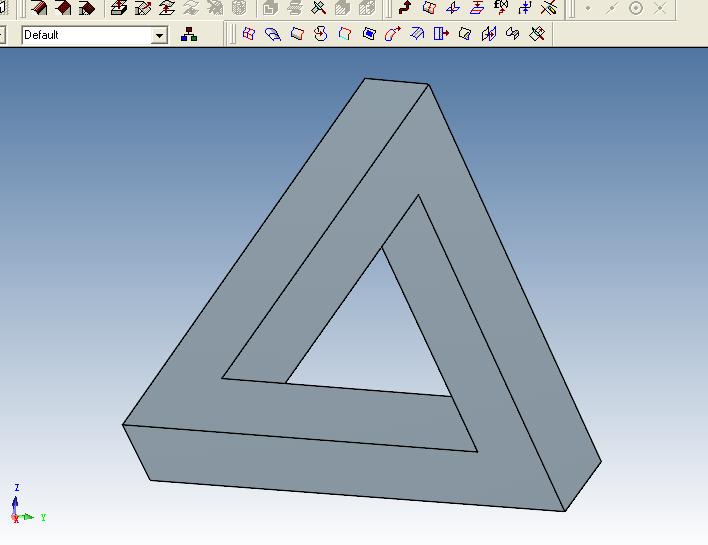Select the blue intersecting planes tool
The width and height of the screenshot is (708, 545).
(453, 8)
